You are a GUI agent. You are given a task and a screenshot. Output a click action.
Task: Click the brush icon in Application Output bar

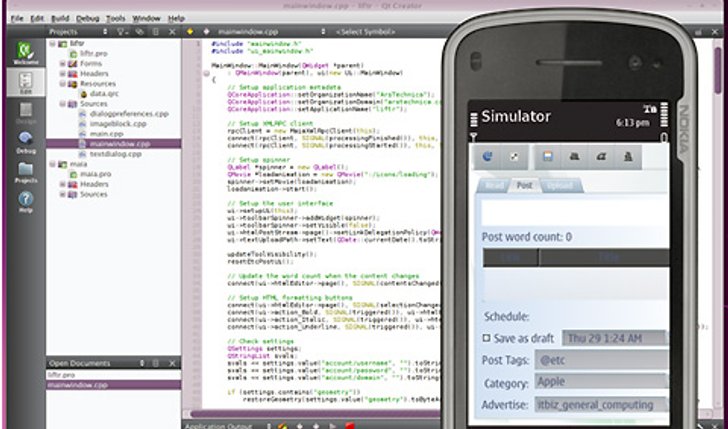coord(283,426)
